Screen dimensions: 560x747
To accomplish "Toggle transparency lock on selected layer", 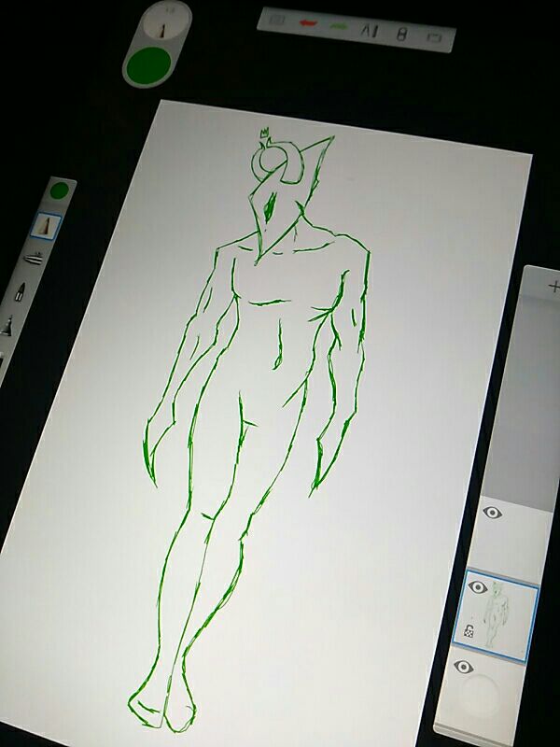I will 469,631.
